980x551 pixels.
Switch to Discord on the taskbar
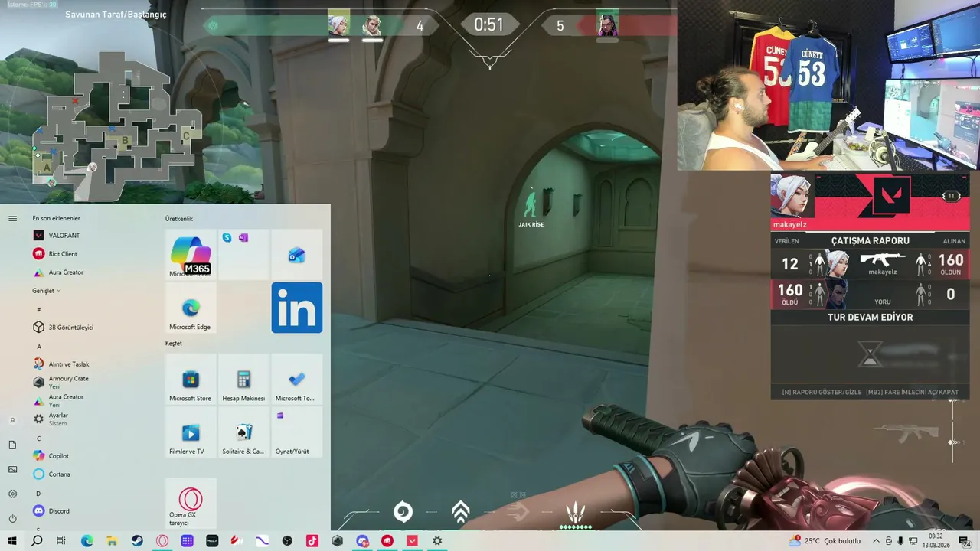(362, 541)
